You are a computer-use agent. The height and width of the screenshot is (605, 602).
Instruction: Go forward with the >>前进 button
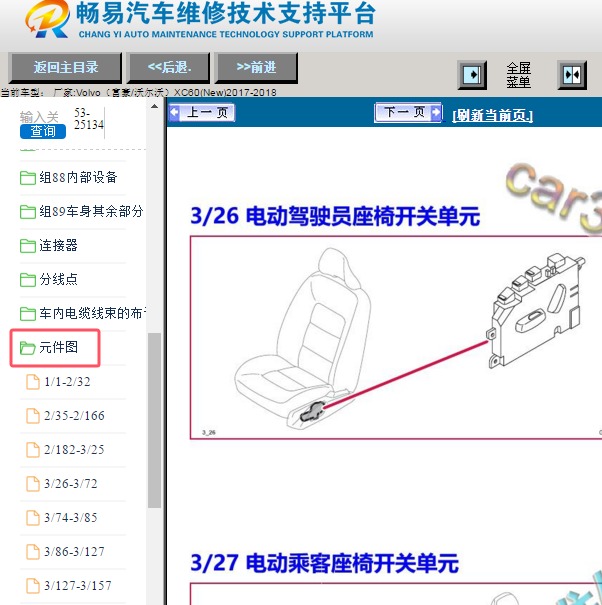[x=256, y=68]
